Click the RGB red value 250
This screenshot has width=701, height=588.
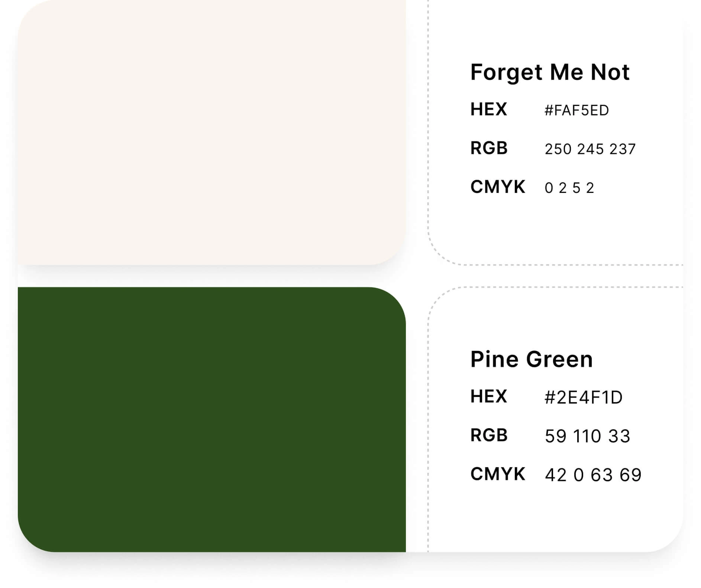click(x=558, y=149)
